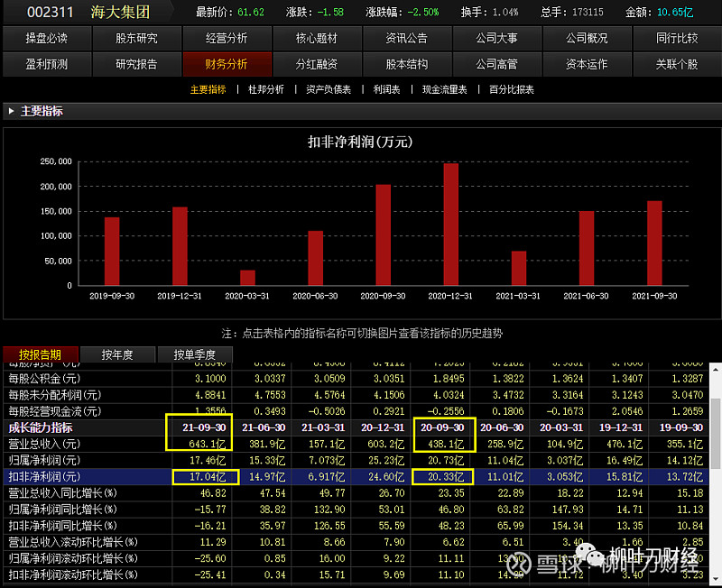Click the -16.21 growth value cell
This screenshot has width=722, height=588.
pos(210,526)
